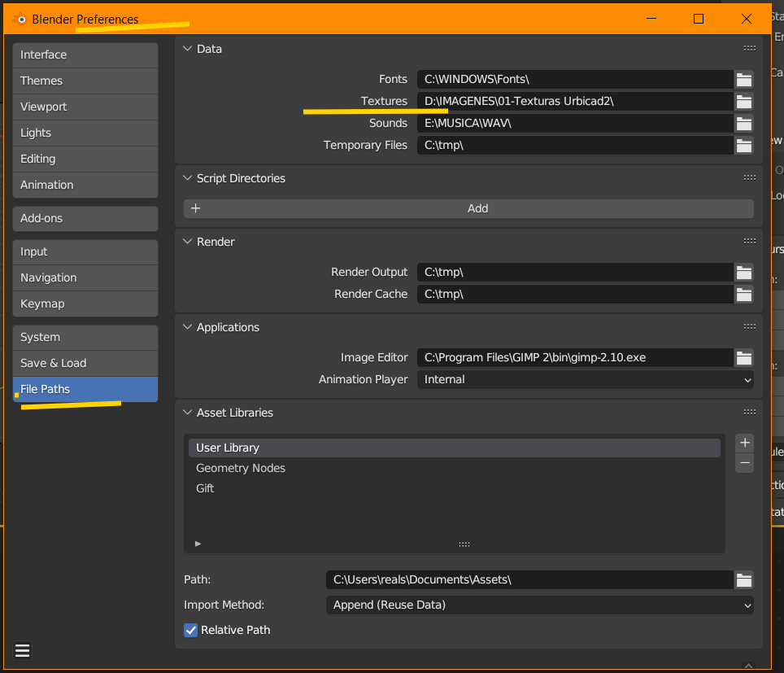Click folder icon beside Sounds path
Viewport: 784px width, 673px height.
(x=743, y=123)
